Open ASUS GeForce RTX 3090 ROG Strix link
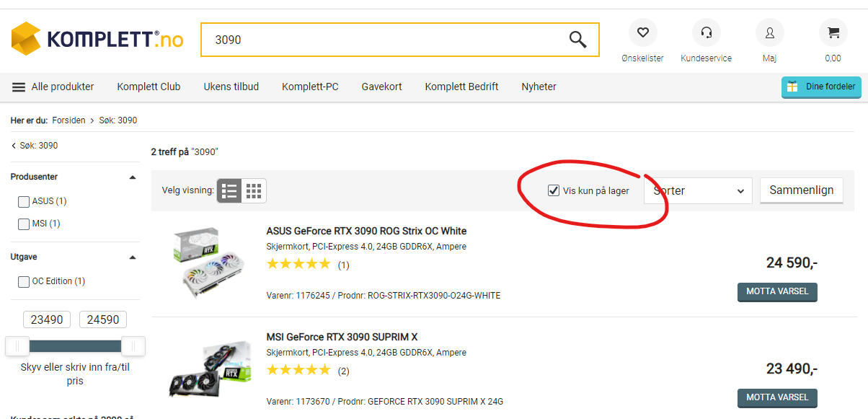The height and width of the screenshot is (419, 868). click(366, 231)
